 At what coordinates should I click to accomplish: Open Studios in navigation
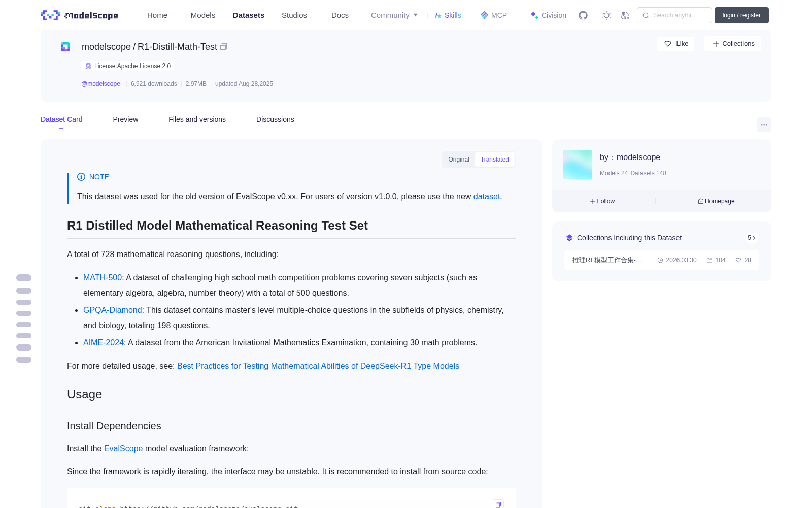click(x=294, y=15)
